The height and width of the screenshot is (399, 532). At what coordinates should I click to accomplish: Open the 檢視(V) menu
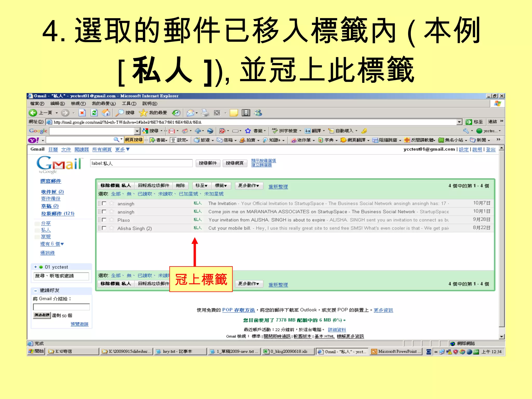click(78, 103)
